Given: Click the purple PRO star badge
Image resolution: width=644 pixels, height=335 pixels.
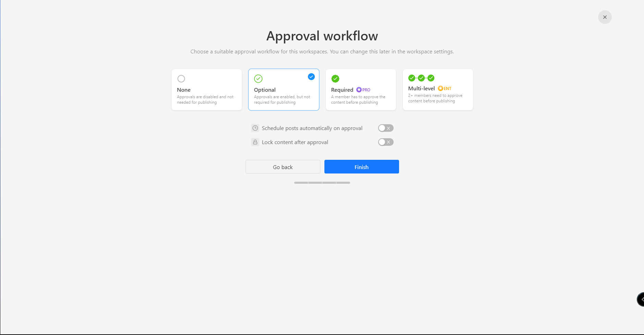Looking at the screenshot, I should coord(359,90).
